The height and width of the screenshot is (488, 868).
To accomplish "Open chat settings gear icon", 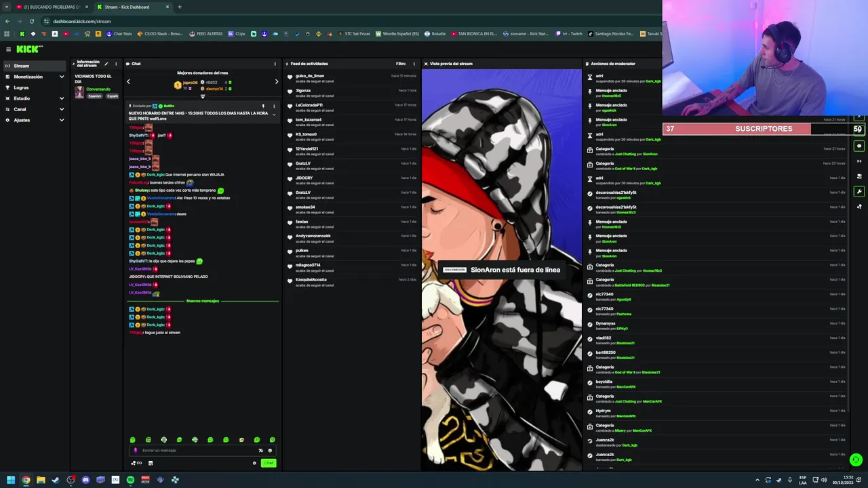I will pyautogui.click(x=254, y=463).
